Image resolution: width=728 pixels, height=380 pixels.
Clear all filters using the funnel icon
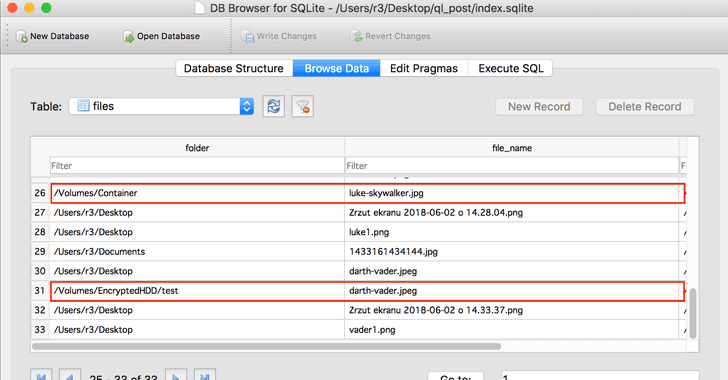303,106
